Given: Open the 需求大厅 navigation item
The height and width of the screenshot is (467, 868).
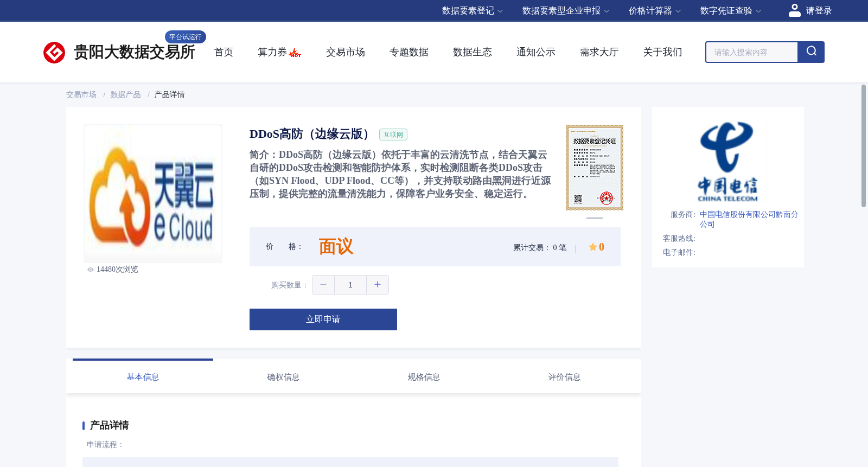Looking at the screenshot, I should 599,52.
